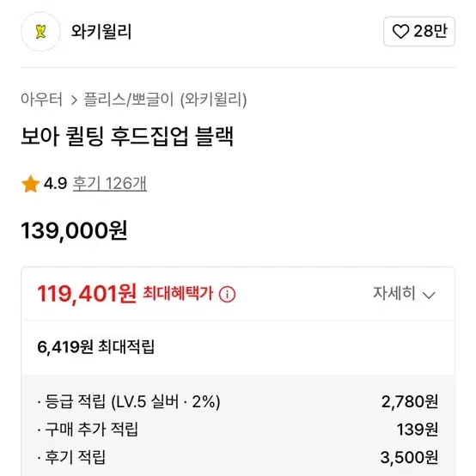Click the orange star rating icon
The image size is (476, 476).
(30, 184)
